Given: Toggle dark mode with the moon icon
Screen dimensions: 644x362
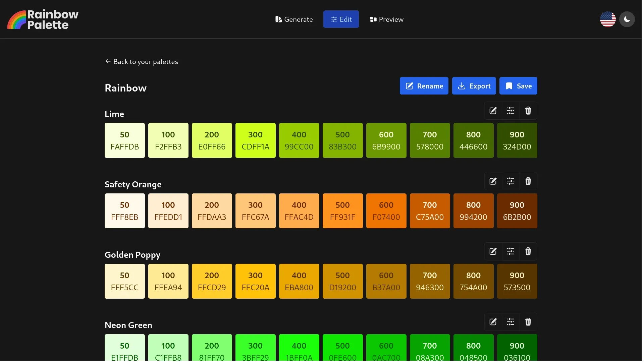Looking at the screenshot, I should [627, 19].
